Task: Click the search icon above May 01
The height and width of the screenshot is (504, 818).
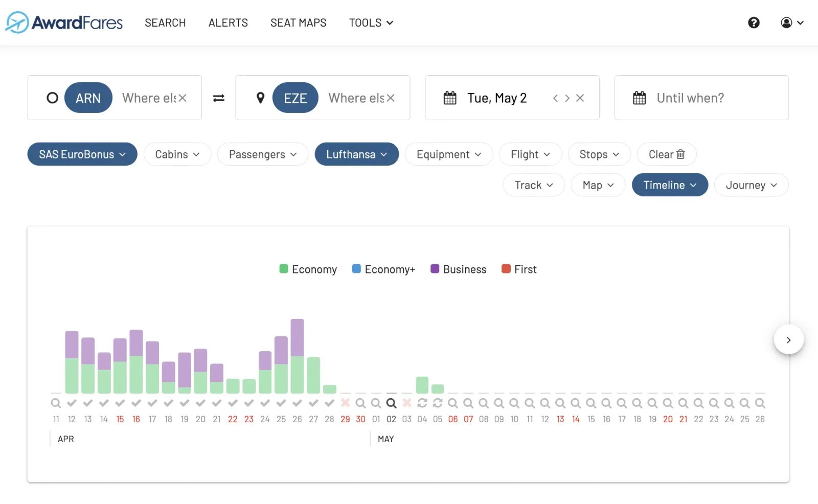Action: (376, 403)
